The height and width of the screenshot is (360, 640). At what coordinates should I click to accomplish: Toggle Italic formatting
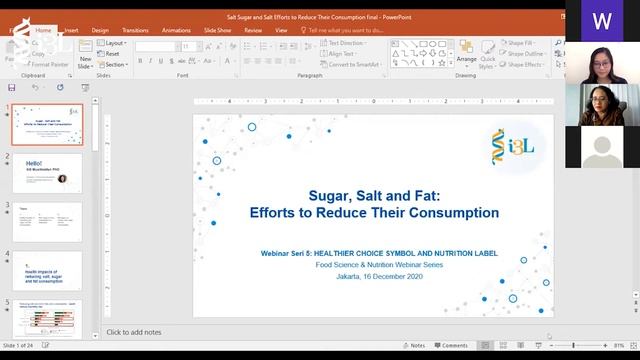(x=150, y=61)
